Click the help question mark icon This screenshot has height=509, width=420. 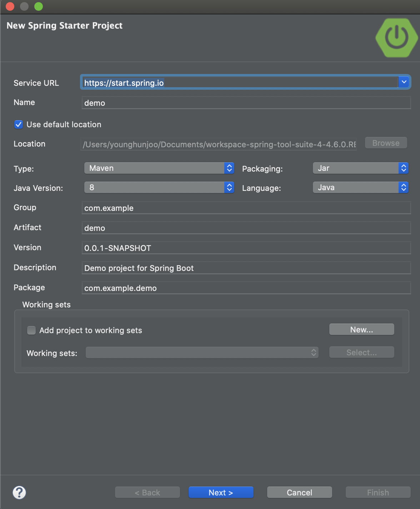click(19, 493)
